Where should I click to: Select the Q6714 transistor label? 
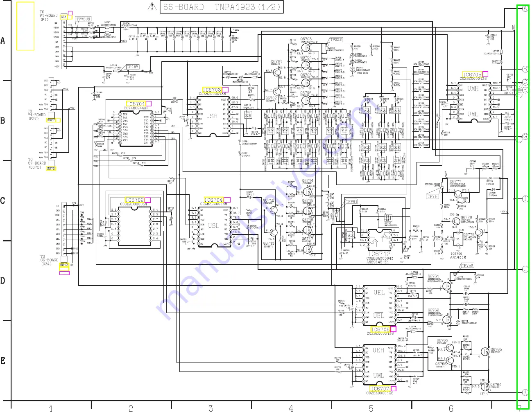(x=308, y=180)
